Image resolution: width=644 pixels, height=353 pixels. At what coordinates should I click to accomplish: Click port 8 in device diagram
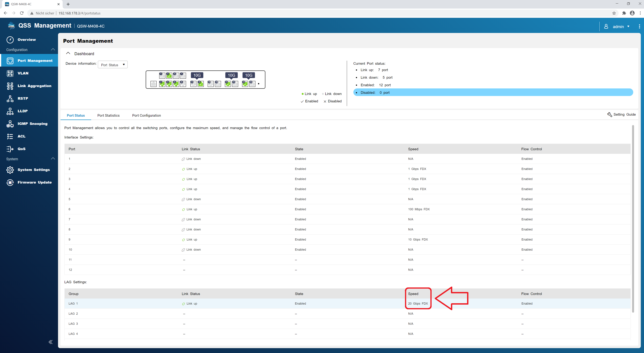183,84
